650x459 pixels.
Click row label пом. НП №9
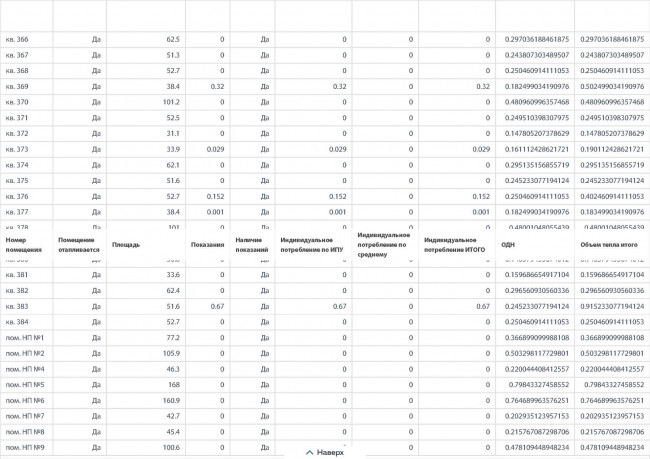(25, 447)
